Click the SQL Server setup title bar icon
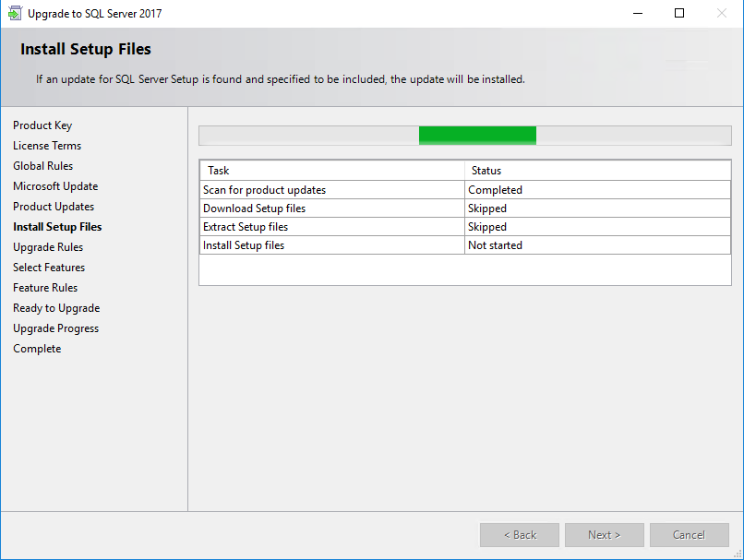Viewport: 744px width, 560px height. point(15,13)
